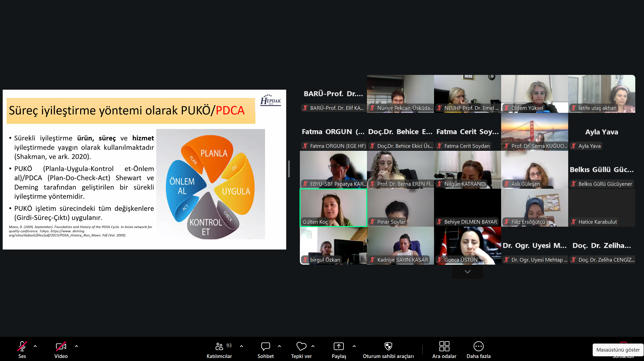Viewport: 644px width, 361px height.
Task: Click muted mic icon on Pınar Soylar
Action: coord(372,222)
